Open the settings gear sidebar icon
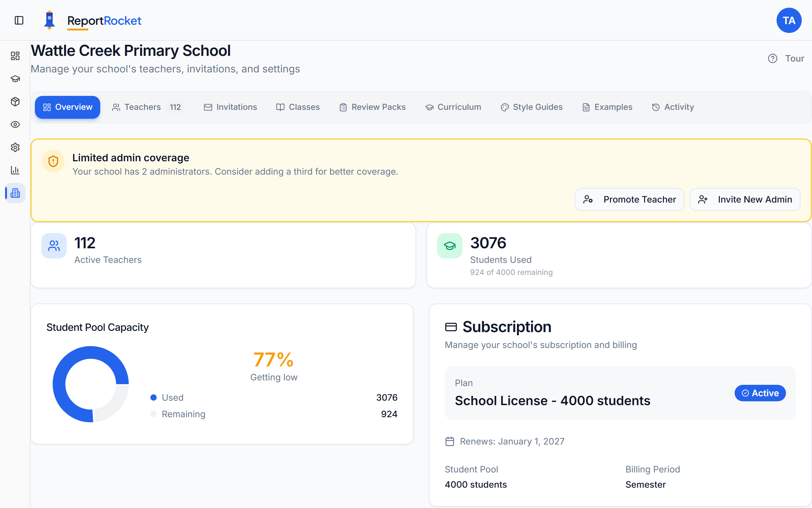Image resolution: width=812 pixels, height=508 pixels. tap(15, 147)
